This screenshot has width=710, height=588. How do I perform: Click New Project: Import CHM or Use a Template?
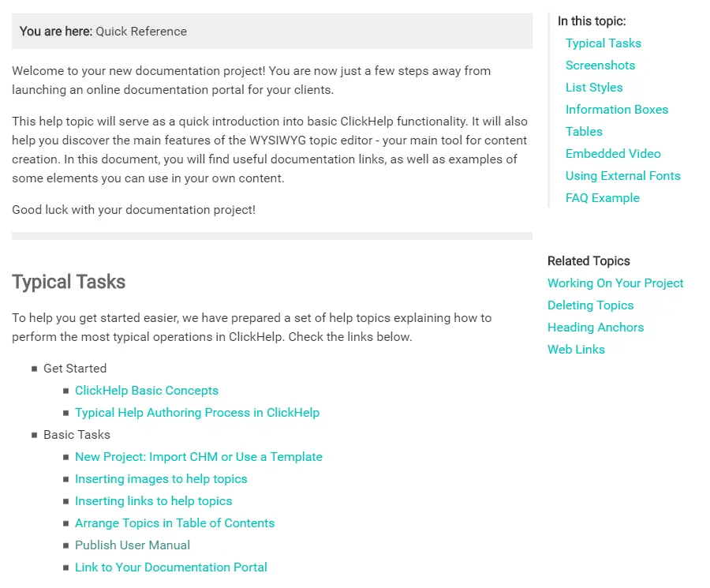point(198,457)
